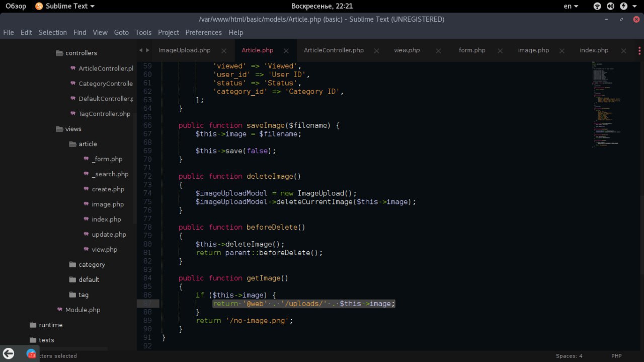The image size is (644, 362).
Task: Open the volume speaker icon in top bar
Action: coord(610,6)
